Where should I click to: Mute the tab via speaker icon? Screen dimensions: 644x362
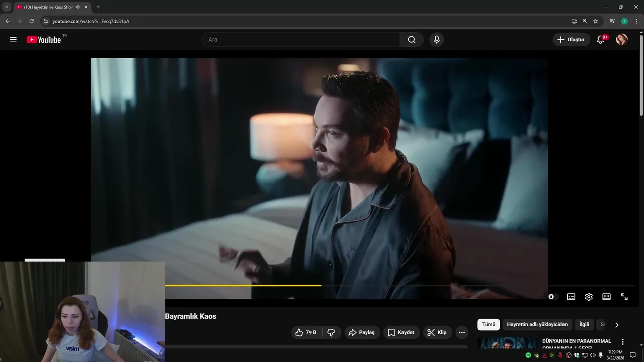click(x=77, y=7)
